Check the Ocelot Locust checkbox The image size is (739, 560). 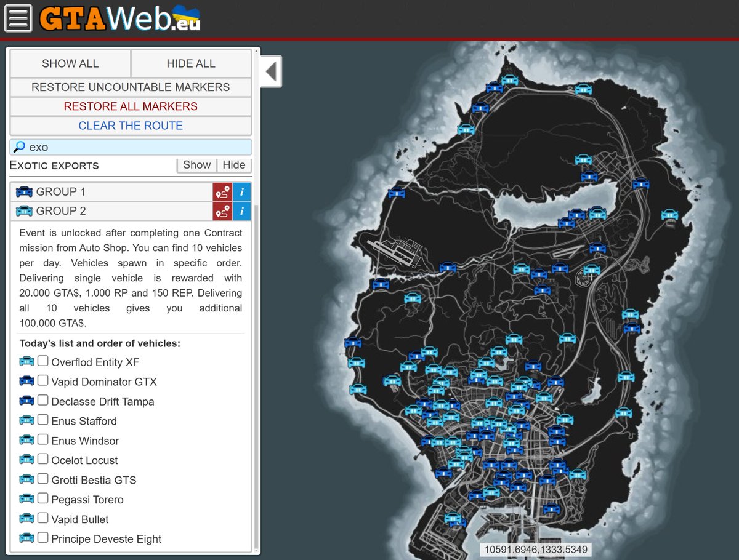tap(42, 459)
